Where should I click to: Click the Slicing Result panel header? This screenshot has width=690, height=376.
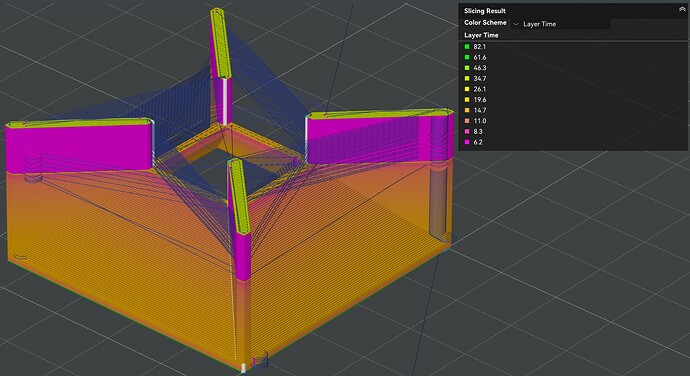pyautogui.click(x=573, y=11)
